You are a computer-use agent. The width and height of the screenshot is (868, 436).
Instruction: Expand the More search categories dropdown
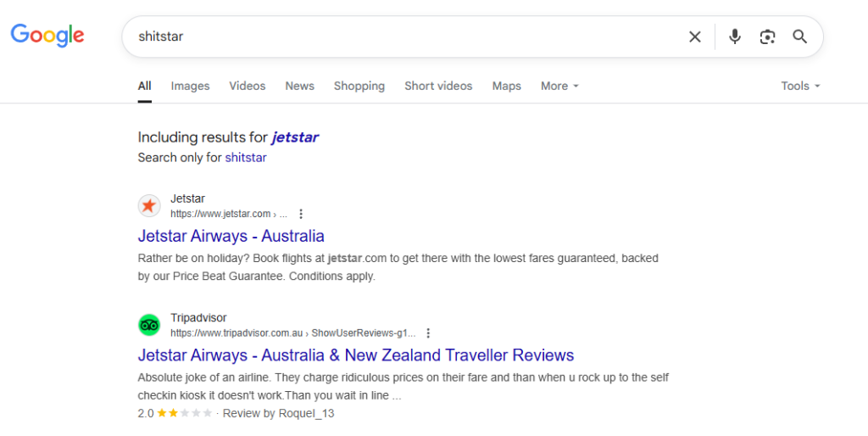point(559,86)
